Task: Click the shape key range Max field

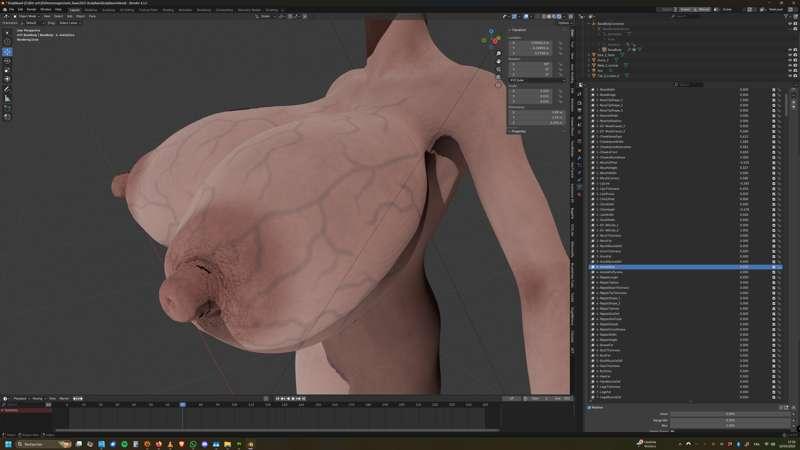Action: [730, 426]
